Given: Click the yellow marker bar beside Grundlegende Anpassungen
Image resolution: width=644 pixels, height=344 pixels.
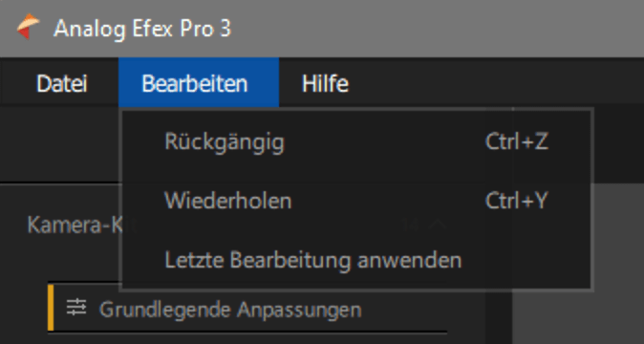Looking at the screenshot, I should 51,308.
